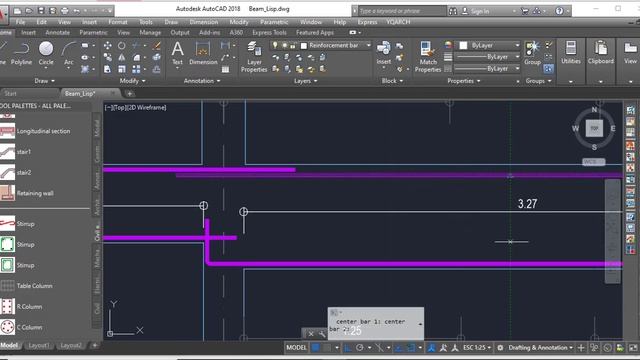Screen dimensions: 640x360
Task: Select the Polyline tool
Action: 21,53
